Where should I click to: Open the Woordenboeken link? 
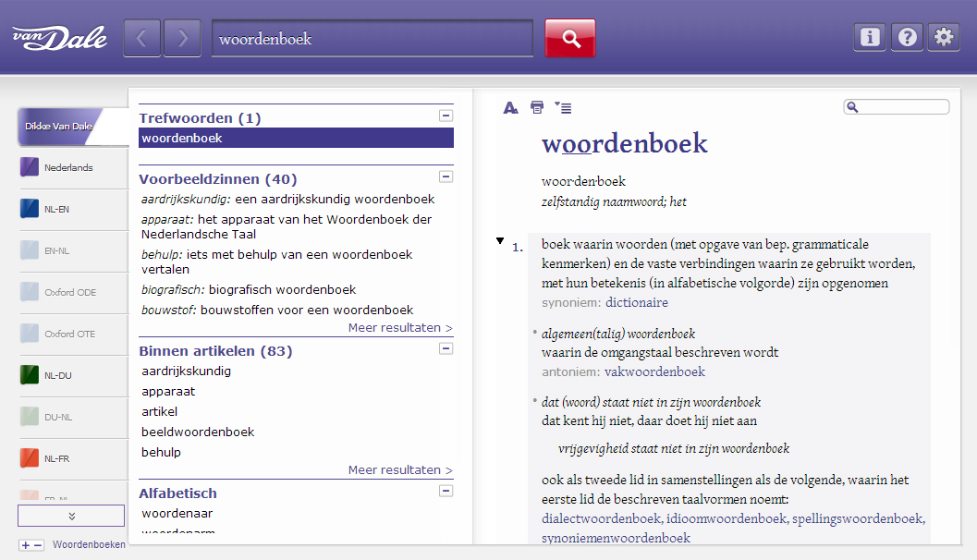click(x=89, y=544)
